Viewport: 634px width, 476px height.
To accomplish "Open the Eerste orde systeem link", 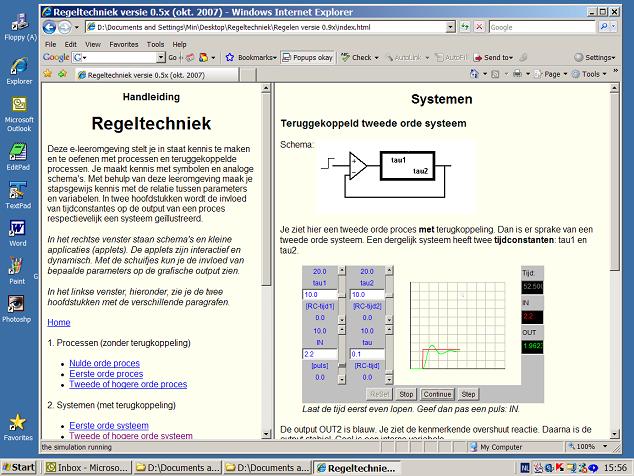I will (109, 425).
